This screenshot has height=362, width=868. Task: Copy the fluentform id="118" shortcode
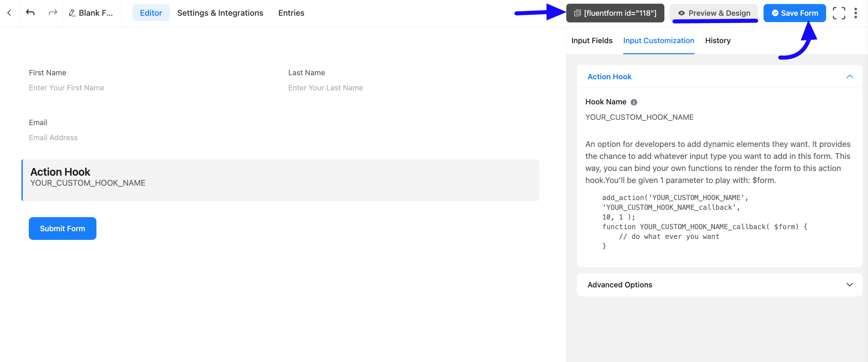(615, 13)
